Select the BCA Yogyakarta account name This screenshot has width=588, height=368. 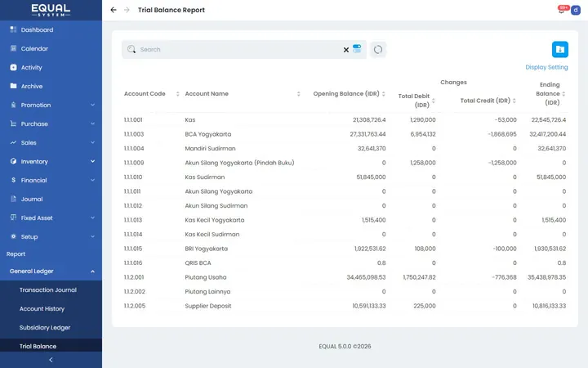[208, 134]
